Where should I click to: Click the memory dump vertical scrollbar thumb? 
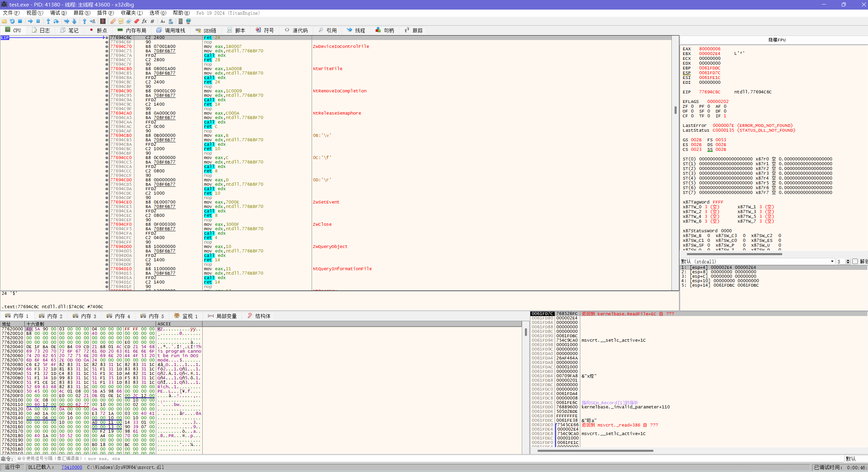point(526,332)
